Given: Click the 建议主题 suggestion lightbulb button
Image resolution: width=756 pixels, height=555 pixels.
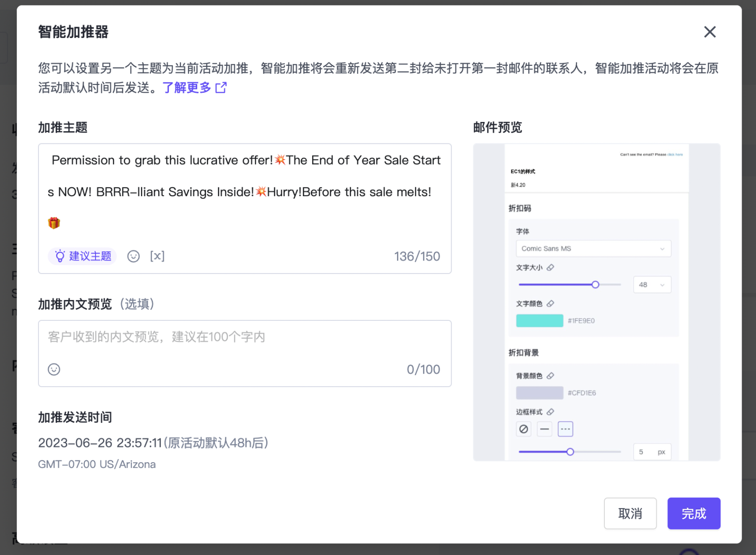Looking at the screenshot, I should [83, 256].
